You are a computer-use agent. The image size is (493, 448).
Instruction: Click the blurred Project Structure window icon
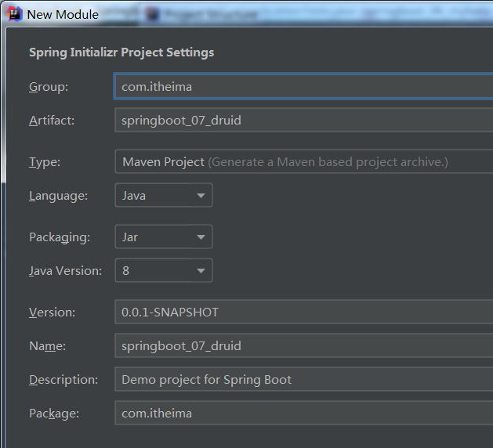coord(153,14)
